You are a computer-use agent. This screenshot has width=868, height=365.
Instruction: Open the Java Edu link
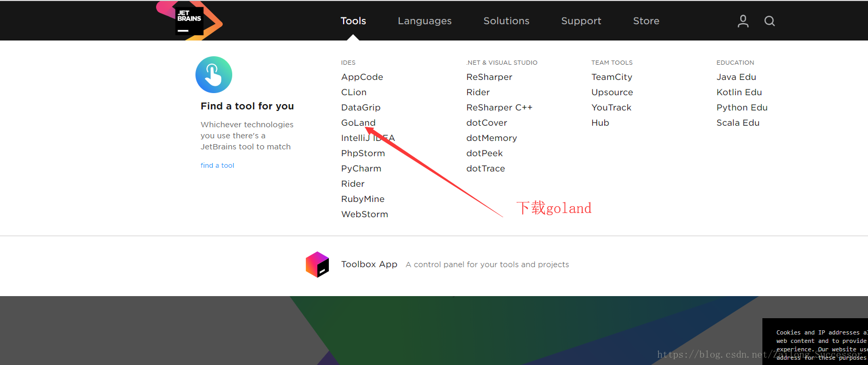point(736,77)
